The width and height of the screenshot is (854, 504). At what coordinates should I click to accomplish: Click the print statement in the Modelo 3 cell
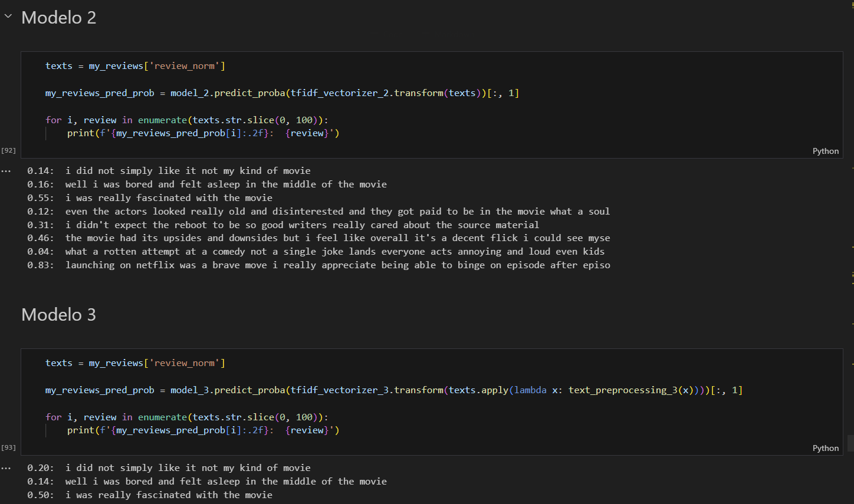point(203,430)
